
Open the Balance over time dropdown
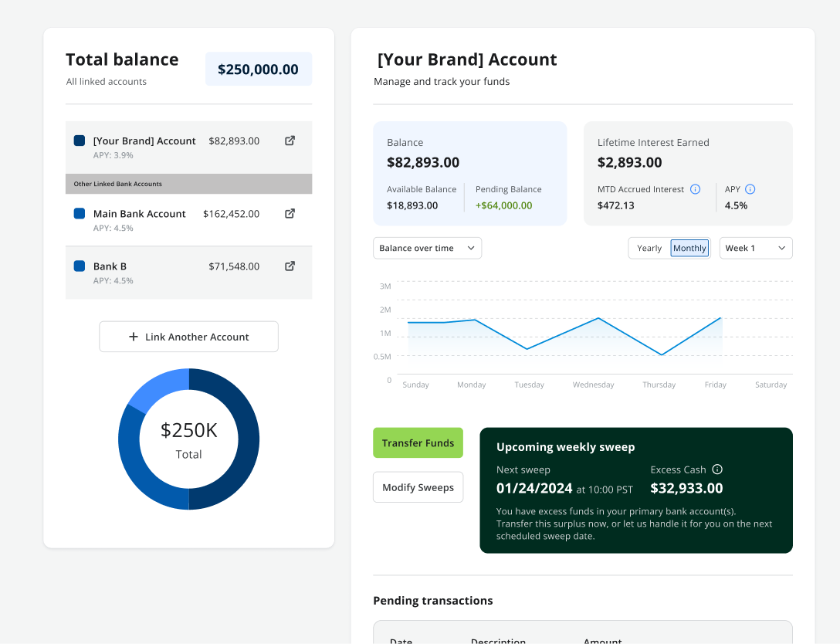[427, 248]
